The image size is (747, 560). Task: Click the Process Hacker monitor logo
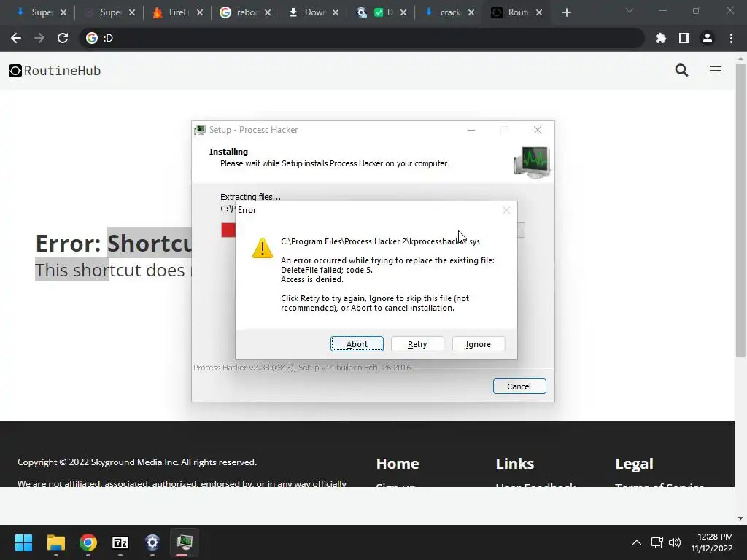tap(532, 162)
